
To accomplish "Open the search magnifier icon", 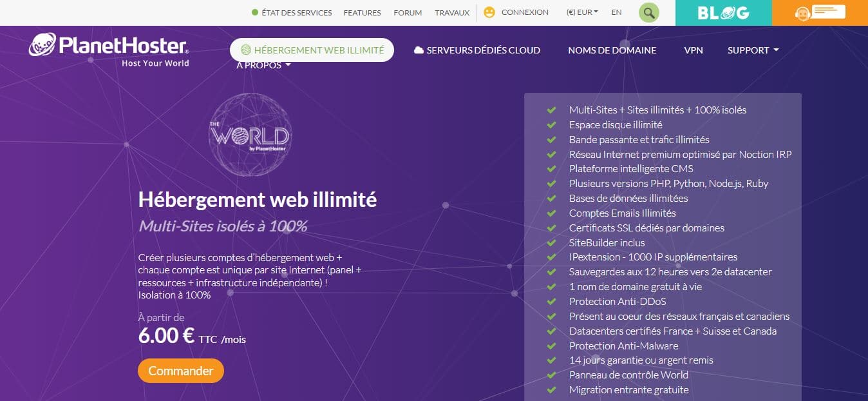I will [649, 12].
